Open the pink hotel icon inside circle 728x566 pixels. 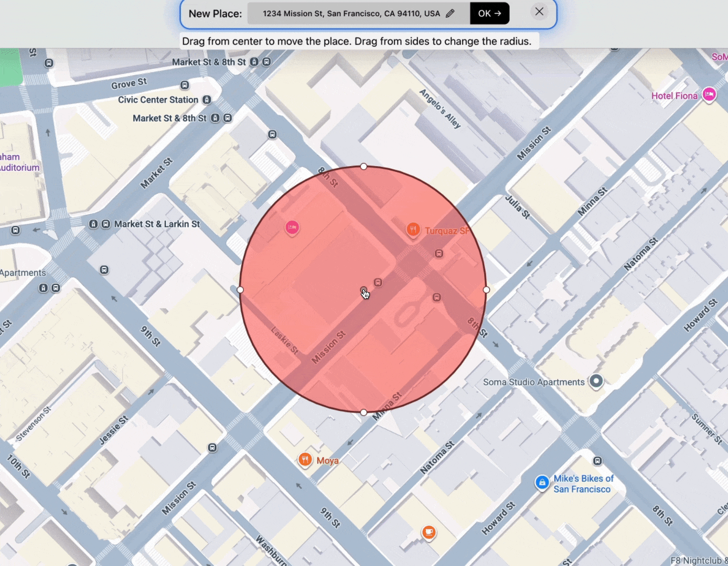tap(292, 227)
